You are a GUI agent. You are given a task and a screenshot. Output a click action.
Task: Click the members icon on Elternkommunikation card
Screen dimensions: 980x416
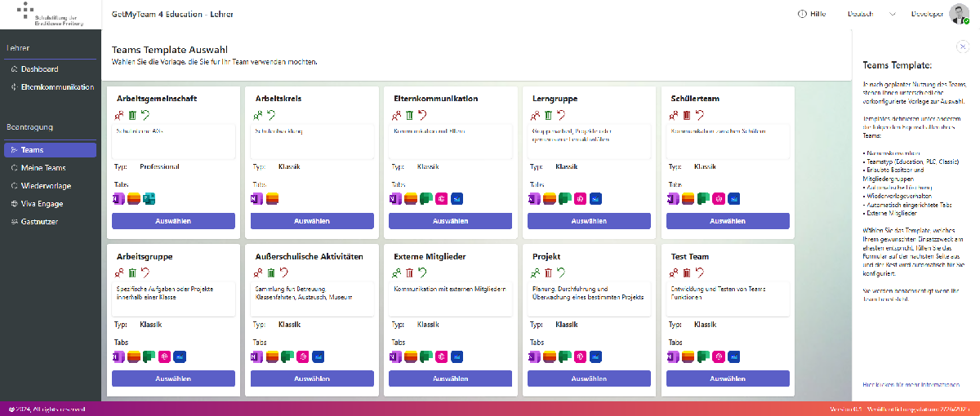(397, 116)
